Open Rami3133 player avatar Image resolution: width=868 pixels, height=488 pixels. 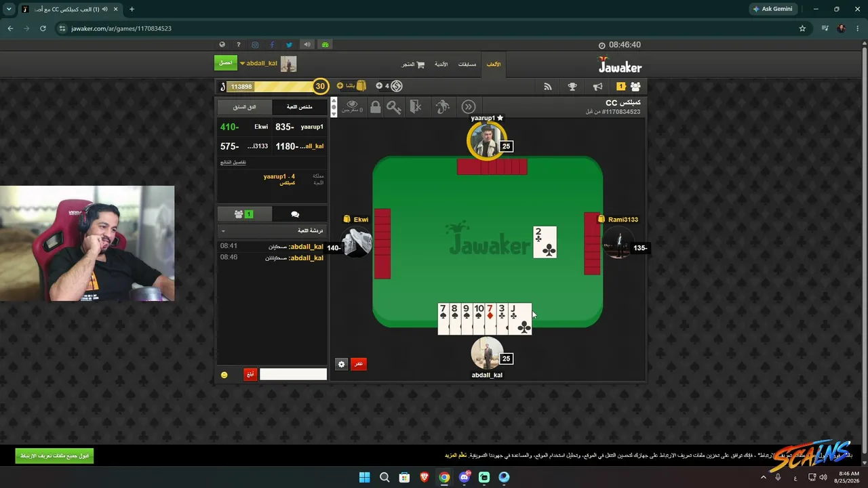(617, 243)
